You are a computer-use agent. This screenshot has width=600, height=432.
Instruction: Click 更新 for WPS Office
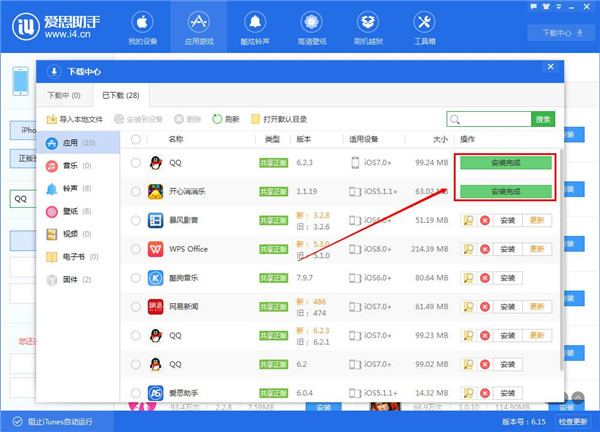[537, 249]
